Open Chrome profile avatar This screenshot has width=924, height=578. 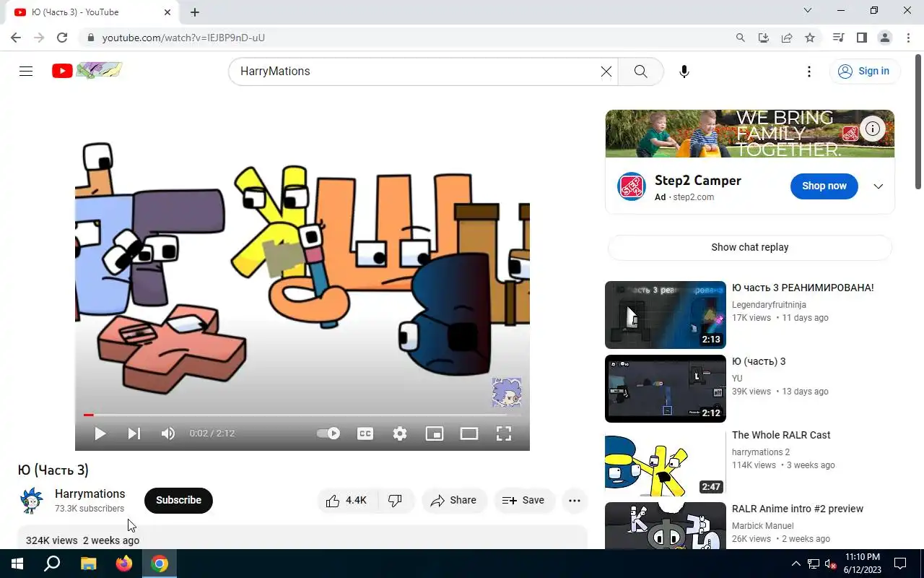tap(884, 38)
